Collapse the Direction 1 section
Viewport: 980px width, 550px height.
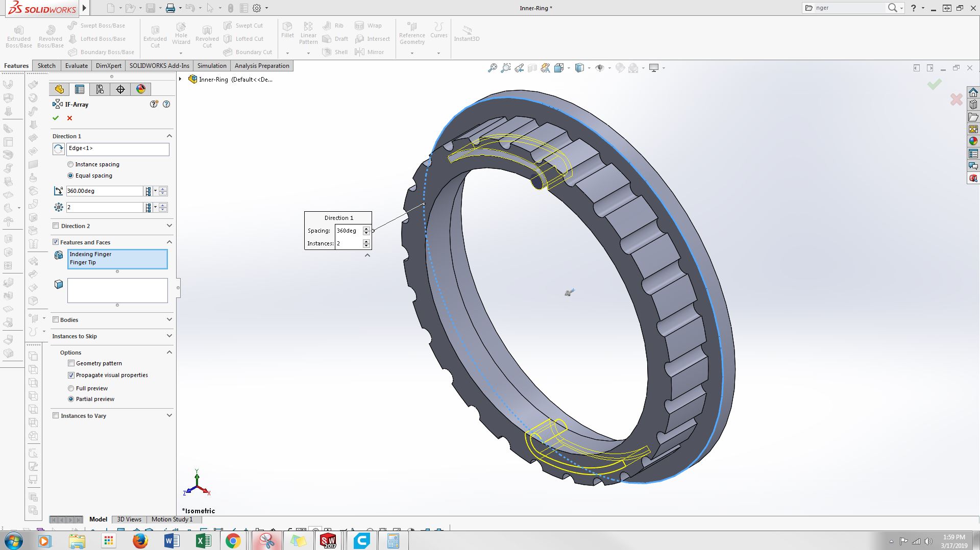pyautogui.click(x=169, y=136)
